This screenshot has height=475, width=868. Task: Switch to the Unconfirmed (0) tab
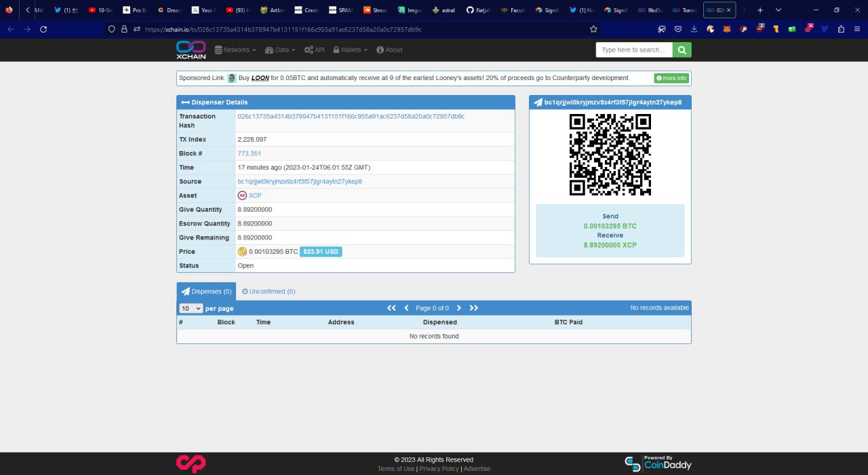pyautogui.click(x=269, y=291)
